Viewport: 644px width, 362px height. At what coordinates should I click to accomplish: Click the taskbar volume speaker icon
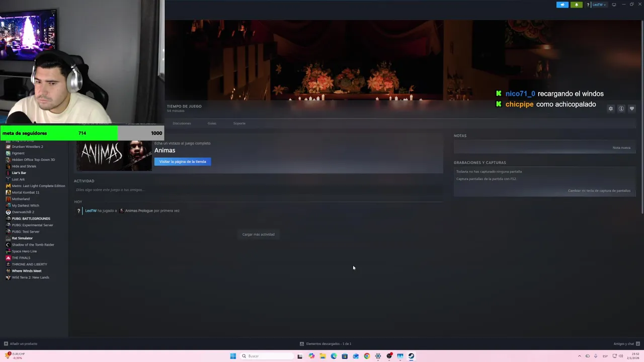pyautogui.click(x=621, y=356)
